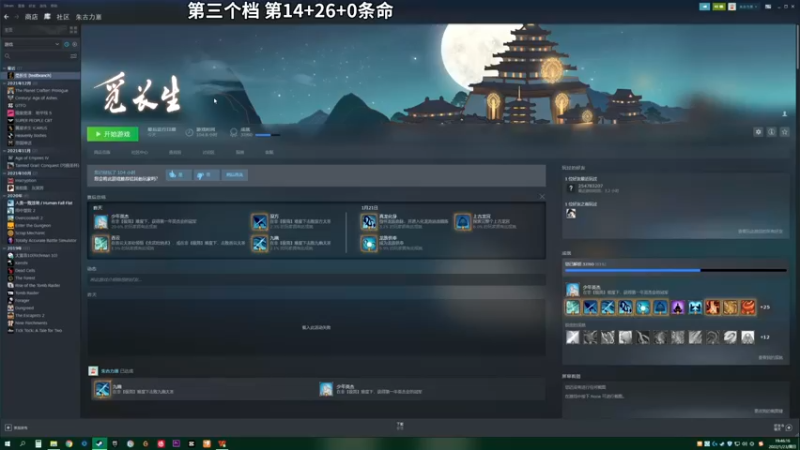
Task: Select Tainted Grail: Conquest in library
Action: (43, 165)
